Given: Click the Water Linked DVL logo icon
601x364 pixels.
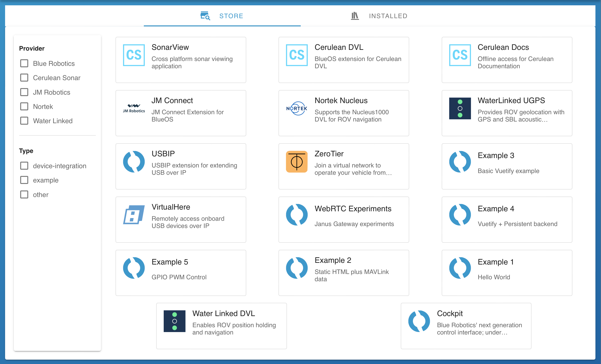Looking at the screenshot, I should [175, 321].
